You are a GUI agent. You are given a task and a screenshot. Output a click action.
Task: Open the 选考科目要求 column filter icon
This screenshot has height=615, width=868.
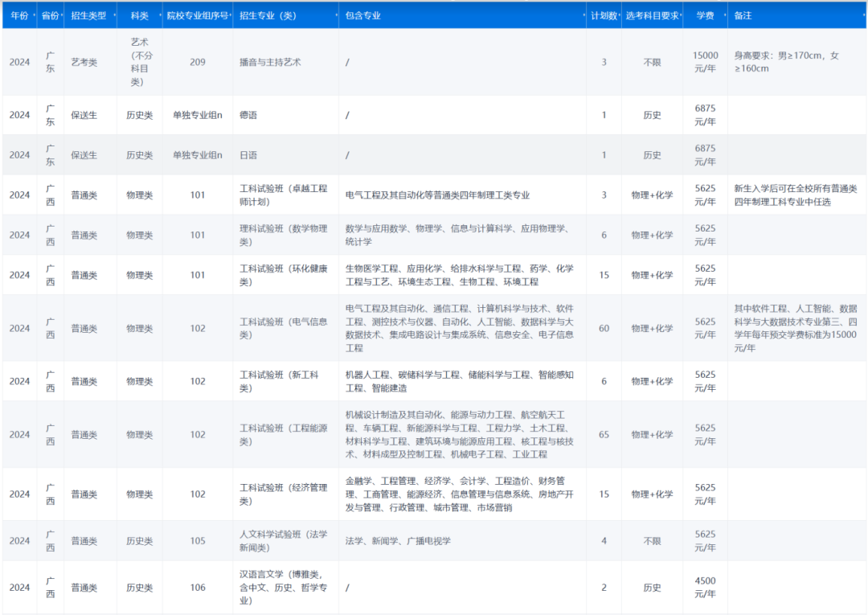682,15
